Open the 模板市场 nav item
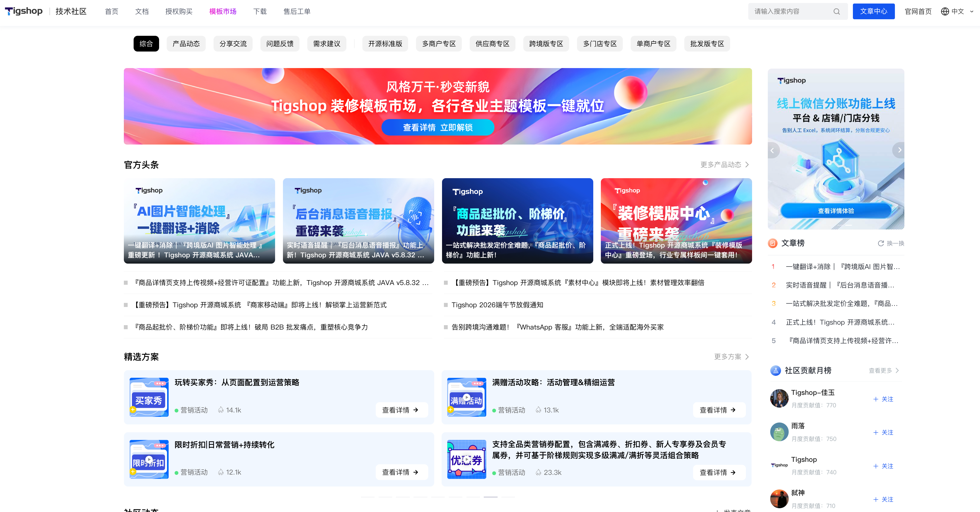This screenshot has height=512, width=980. coord(223,11)
